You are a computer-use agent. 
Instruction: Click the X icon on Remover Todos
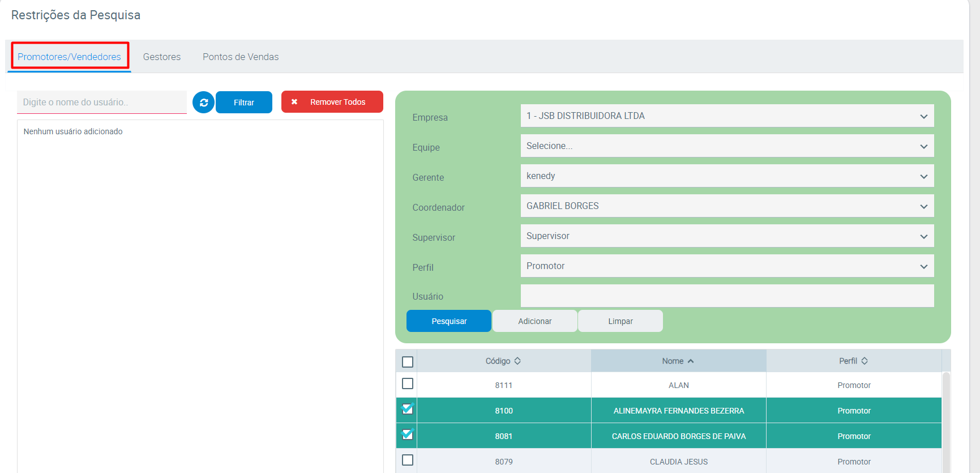coord(294,102)
